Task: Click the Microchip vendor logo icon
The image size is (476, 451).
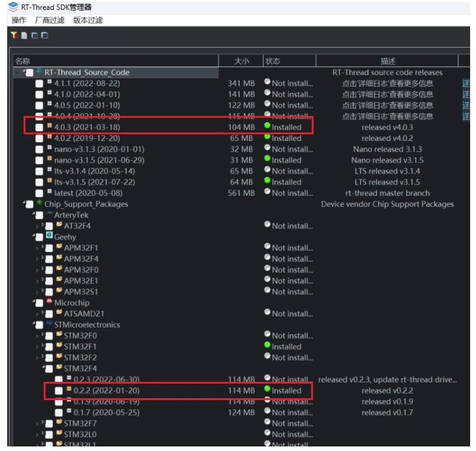Action: click(49, 301)
